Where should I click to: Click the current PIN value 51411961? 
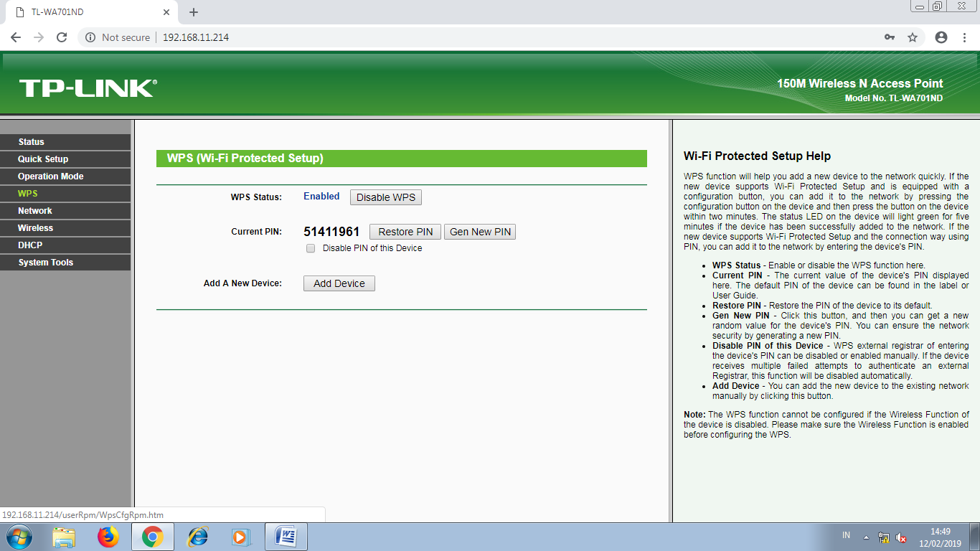tap(331, 232)
